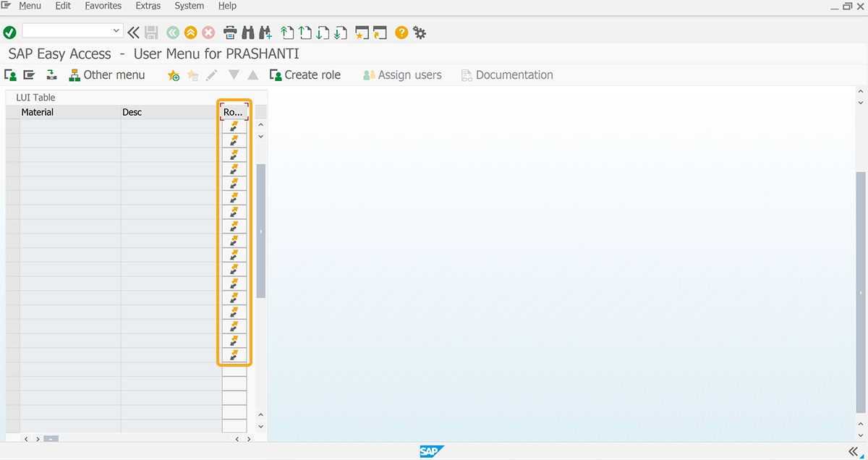
Task: Click the LUI Table scroll-up arrow at top
Action: [x=261, y=125]
